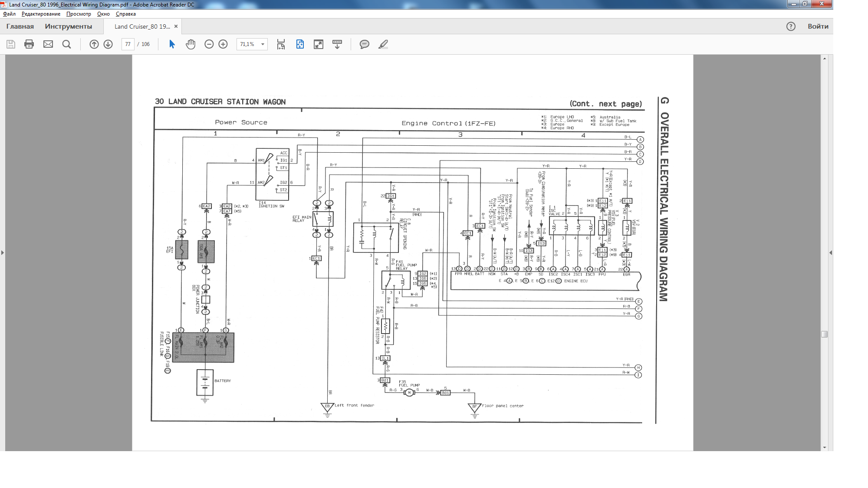Click the scroll up arrow
The image size is (868, 488).
825,58
